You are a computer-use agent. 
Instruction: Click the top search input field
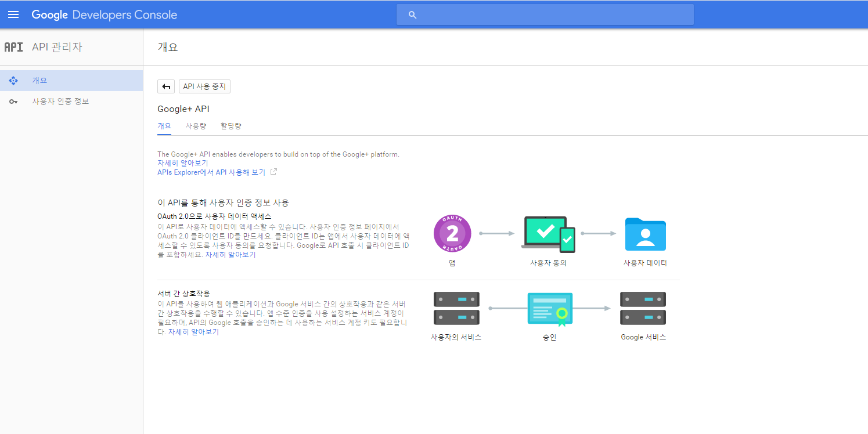click(x=552, y=15)
